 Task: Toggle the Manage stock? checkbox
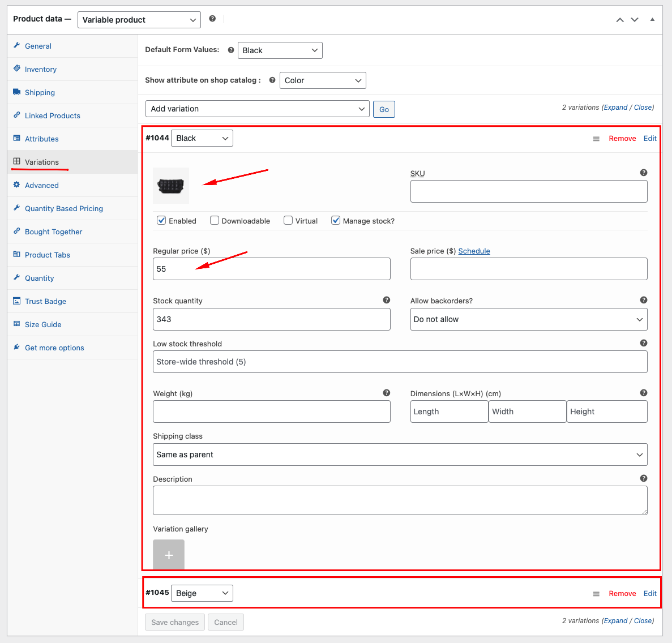click(x=336, y=220)
